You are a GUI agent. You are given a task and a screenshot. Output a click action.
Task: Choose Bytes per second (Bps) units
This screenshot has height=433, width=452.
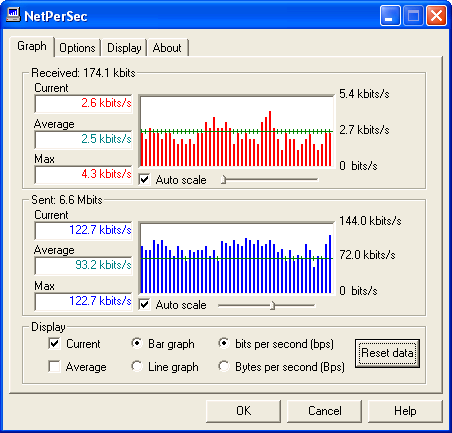tap(224, 366)
